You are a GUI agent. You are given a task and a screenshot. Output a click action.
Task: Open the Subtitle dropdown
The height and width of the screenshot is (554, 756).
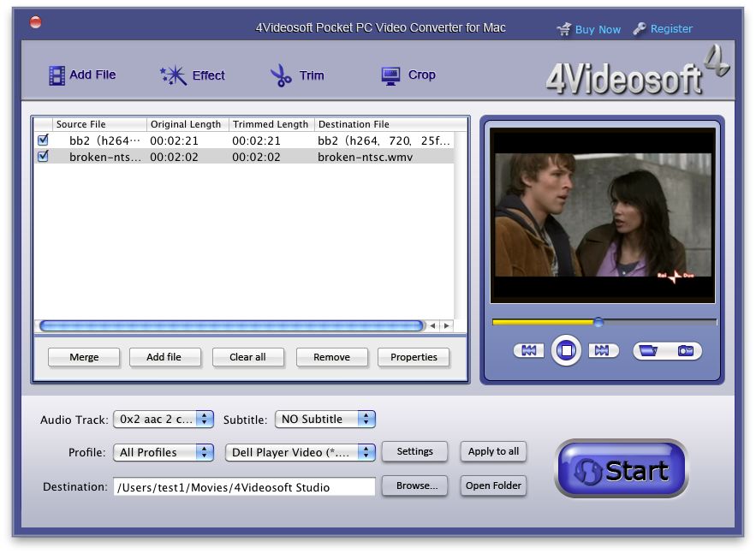pyautogui.click(x=325, y=419)
